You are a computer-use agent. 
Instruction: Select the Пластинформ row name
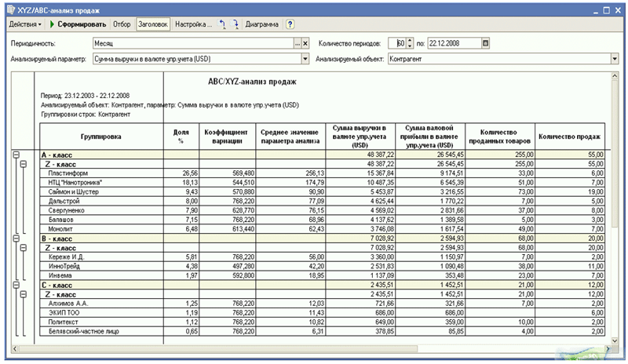68,173
